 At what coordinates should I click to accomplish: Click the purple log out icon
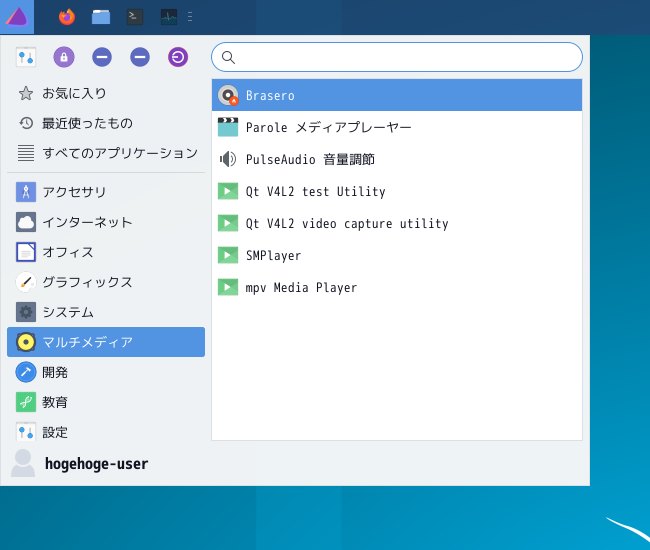tap(178, 57)
